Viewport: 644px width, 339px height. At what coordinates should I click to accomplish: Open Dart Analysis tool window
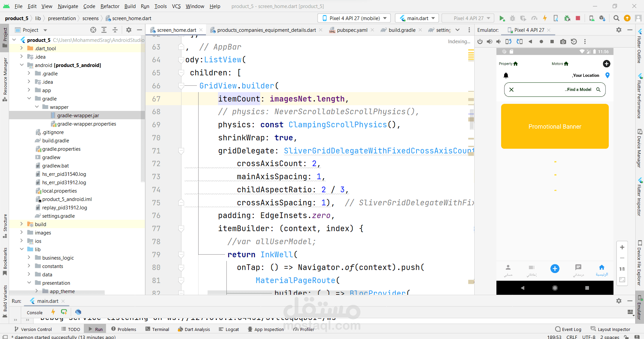(194, 329)
